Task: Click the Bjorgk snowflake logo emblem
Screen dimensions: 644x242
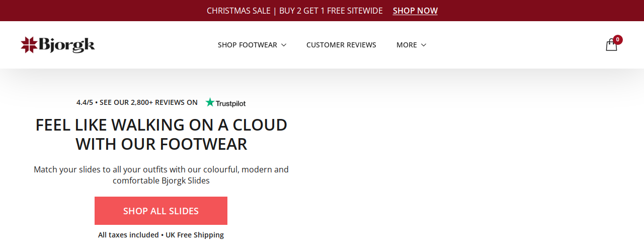Action: pyautogui.click(x=29, y=45)
